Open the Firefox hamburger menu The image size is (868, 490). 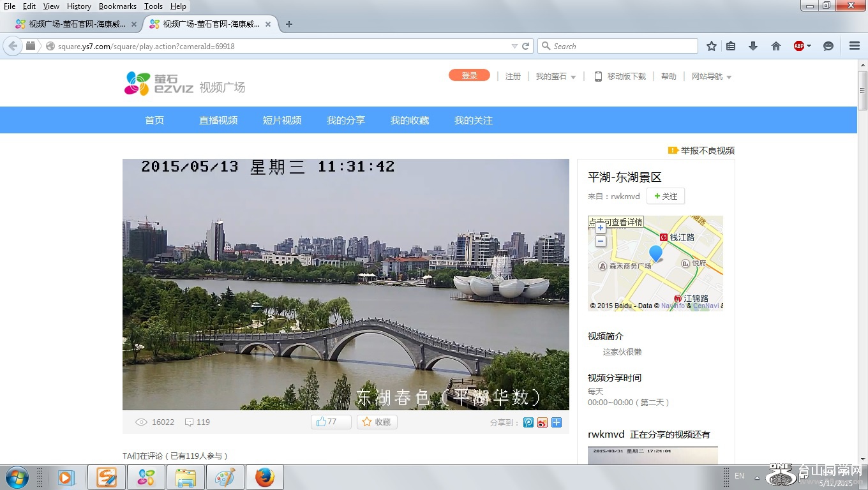coord(855,46)
